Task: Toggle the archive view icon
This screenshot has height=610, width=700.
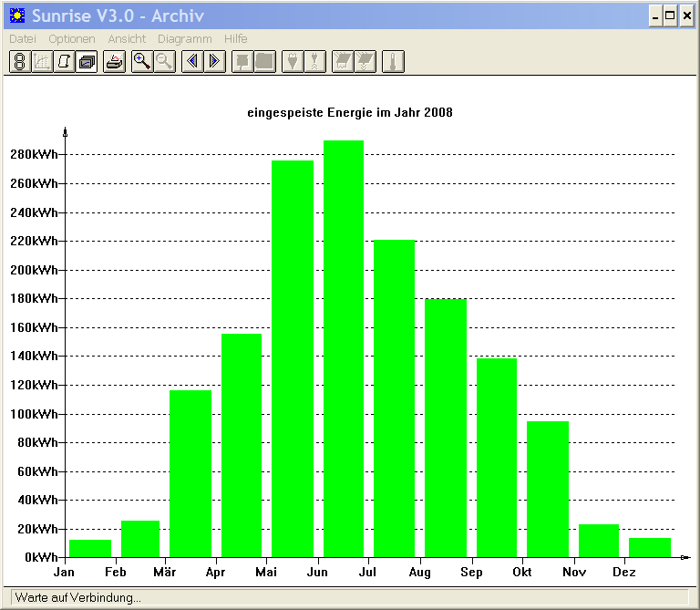Action: (x=87, y=62)
